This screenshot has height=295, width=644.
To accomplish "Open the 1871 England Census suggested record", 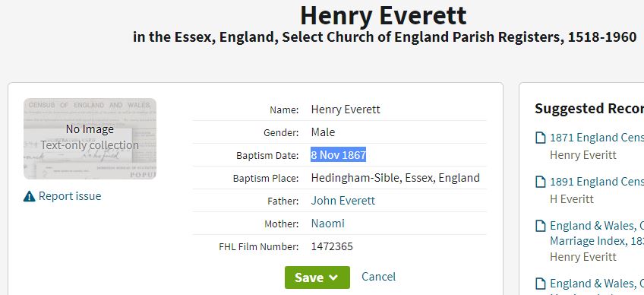I will click(x=597, y=138).
